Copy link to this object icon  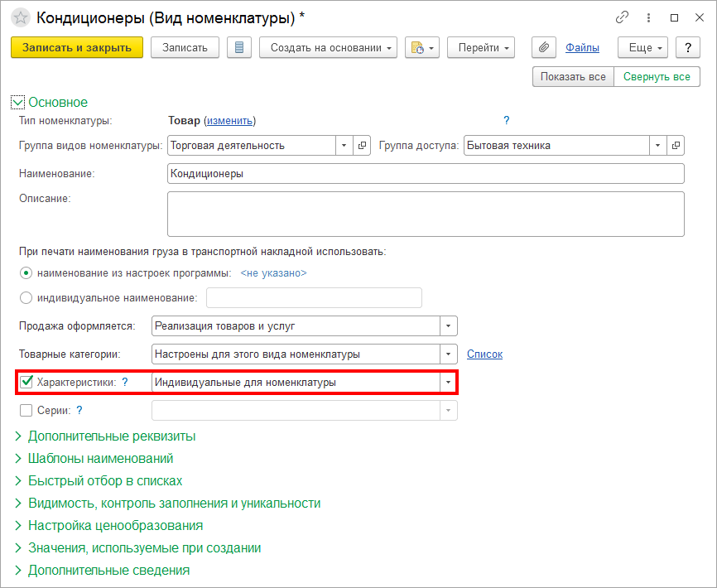(x=623, y=17)
